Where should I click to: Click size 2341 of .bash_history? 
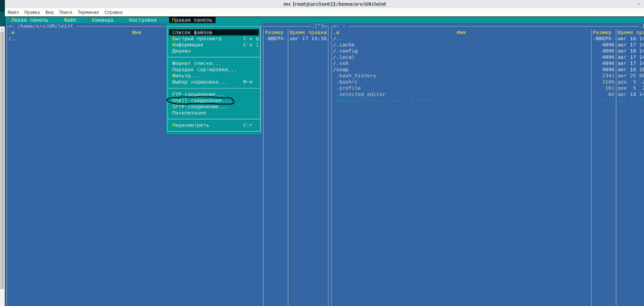pos(608,76)
